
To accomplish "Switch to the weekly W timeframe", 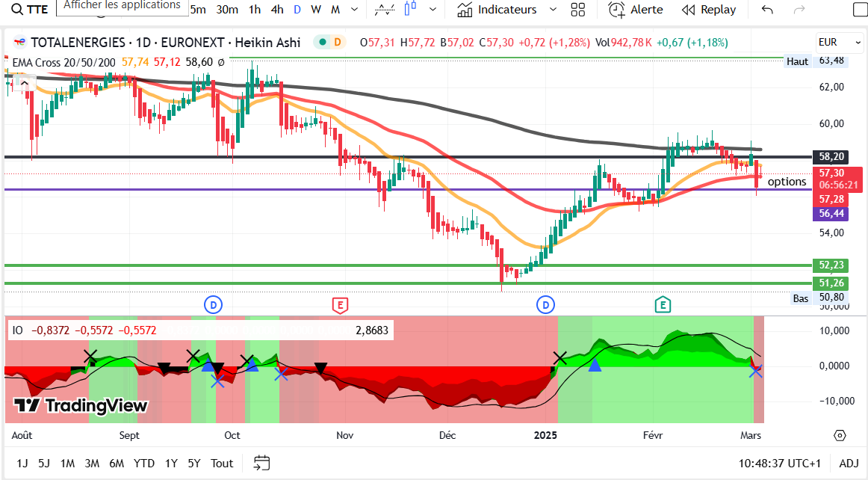I will (x=315, y=10).
